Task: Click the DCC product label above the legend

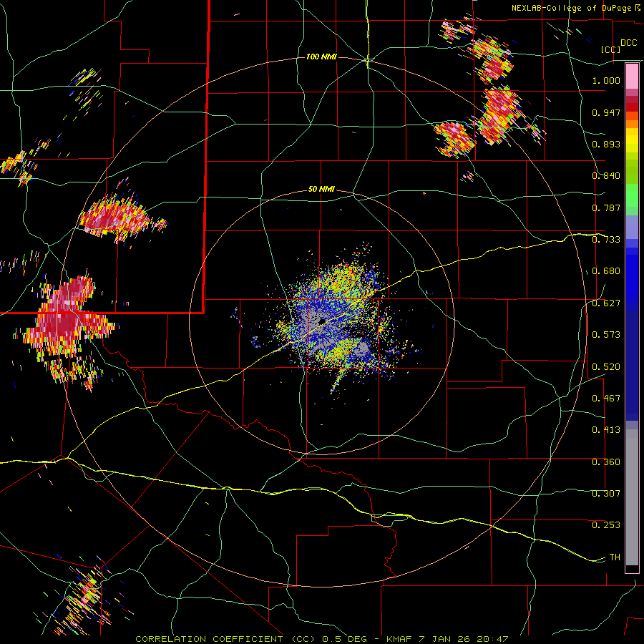Action: tap(628, 43)
